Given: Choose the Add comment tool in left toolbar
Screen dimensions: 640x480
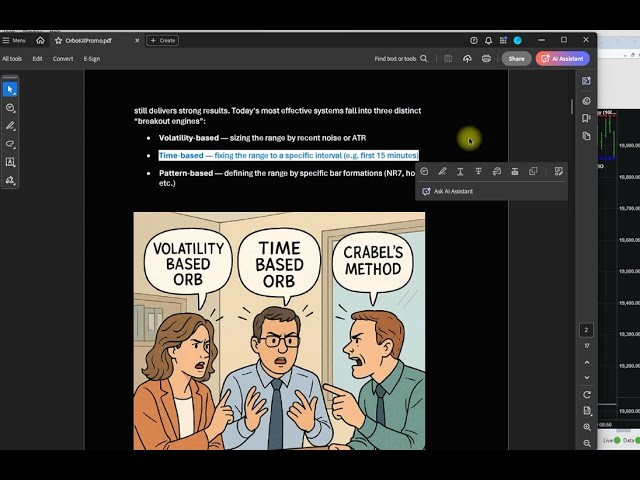Looking at the screenshot, I should [x=10, y=108].
